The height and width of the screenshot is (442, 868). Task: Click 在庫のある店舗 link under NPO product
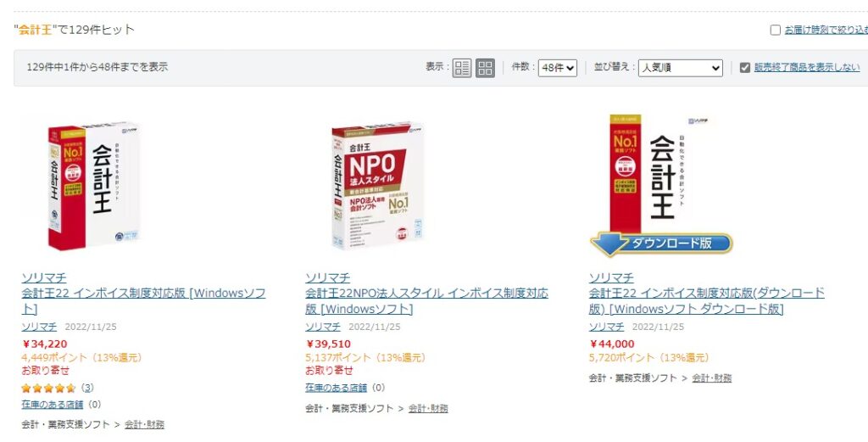pyautogui.click(x=336, y=388)
